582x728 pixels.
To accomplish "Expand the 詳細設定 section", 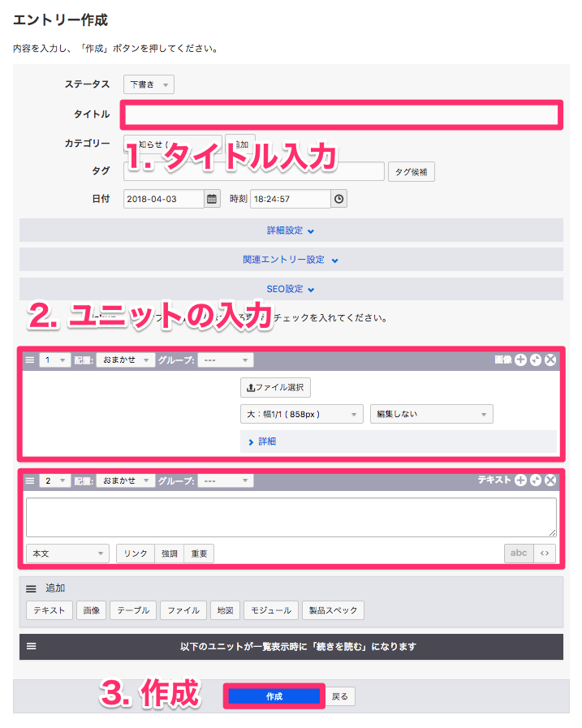I will coord(291,230).
